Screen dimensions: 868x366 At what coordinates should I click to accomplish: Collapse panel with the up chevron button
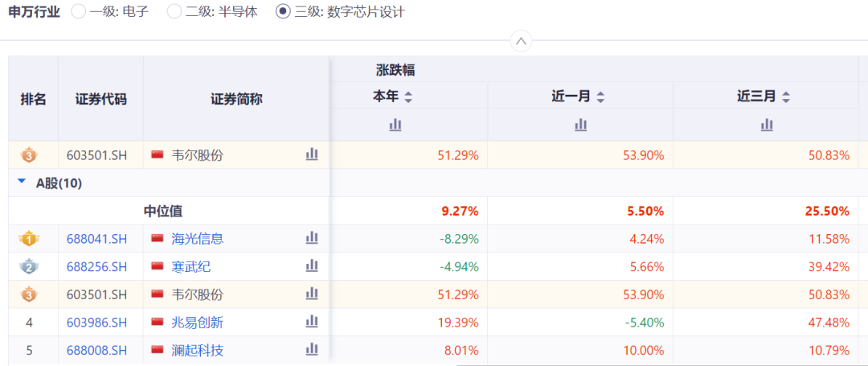pyautogui.click(x=521, y=41)
